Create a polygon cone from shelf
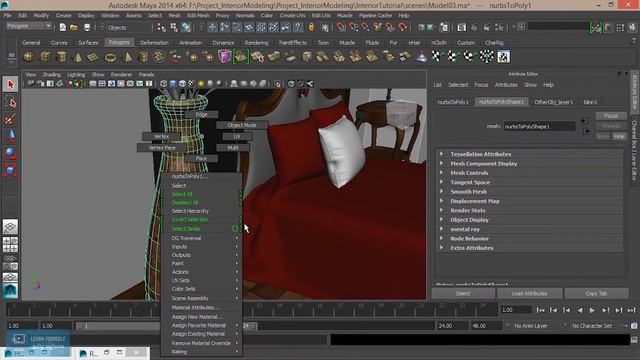The height and width of the screenshot is (360, 640). 78,56
